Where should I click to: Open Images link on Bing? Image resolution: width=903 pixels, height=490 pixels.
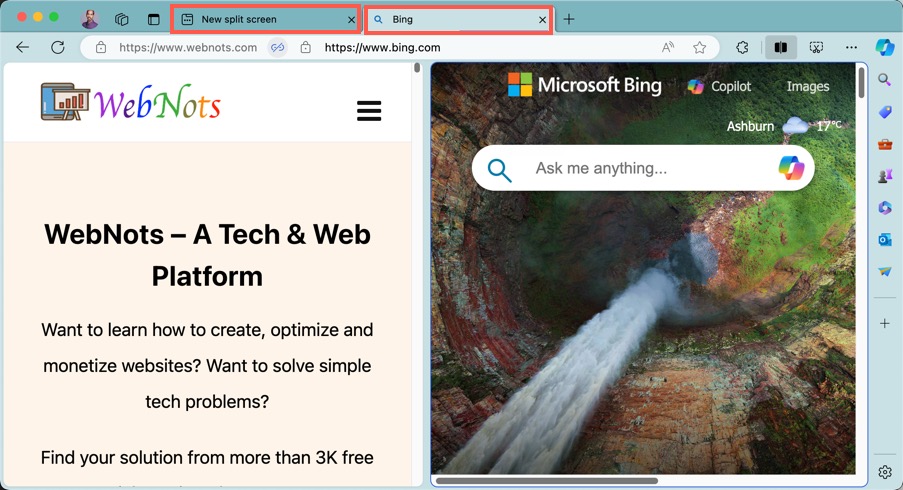pos(807,86)
